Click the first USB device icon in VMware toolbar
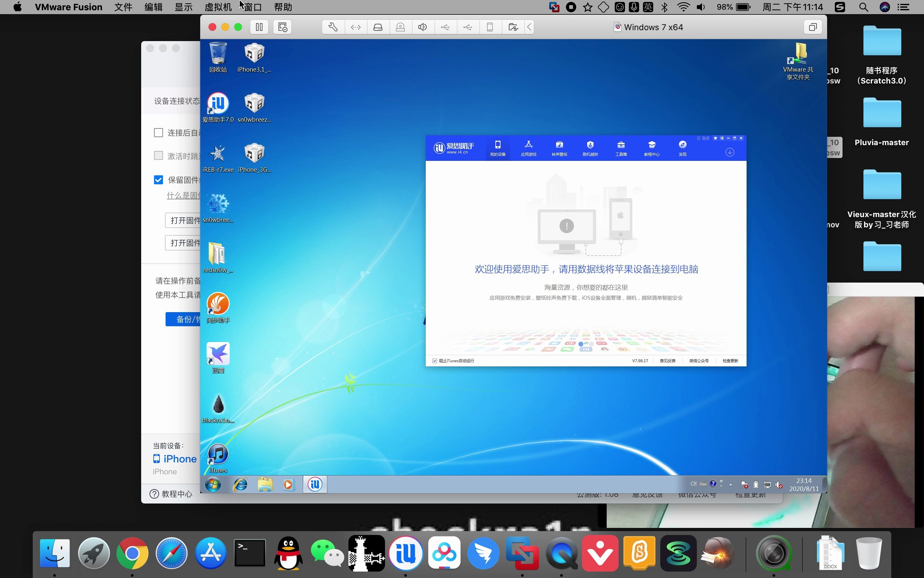 click(445, 27)
